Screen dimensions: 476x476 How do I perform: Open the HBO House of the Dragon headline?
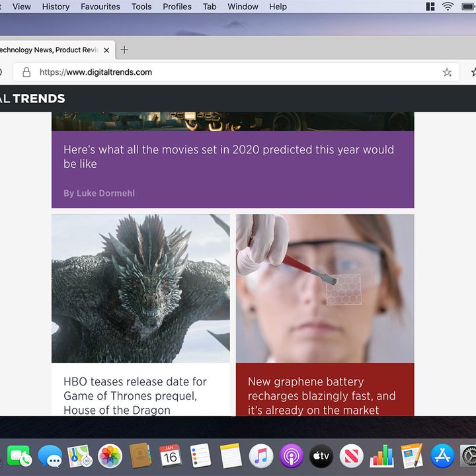click(x=135, y=395)
